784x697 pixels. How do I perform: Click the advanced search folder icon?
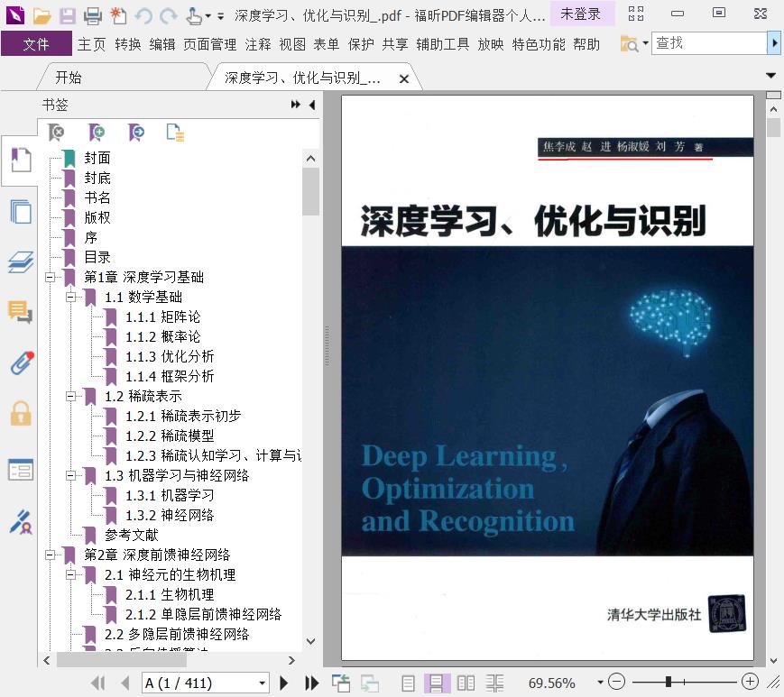click(x=630, y=44)
